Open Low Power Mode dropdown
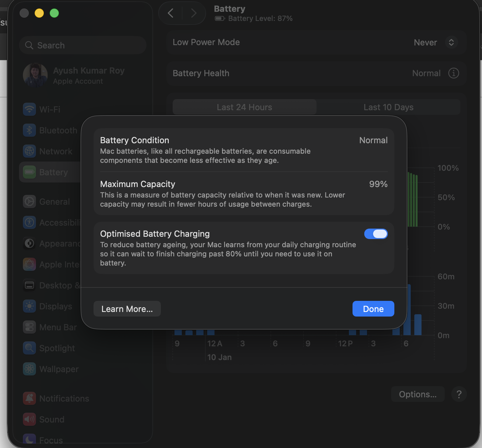 tap(451, 43)
